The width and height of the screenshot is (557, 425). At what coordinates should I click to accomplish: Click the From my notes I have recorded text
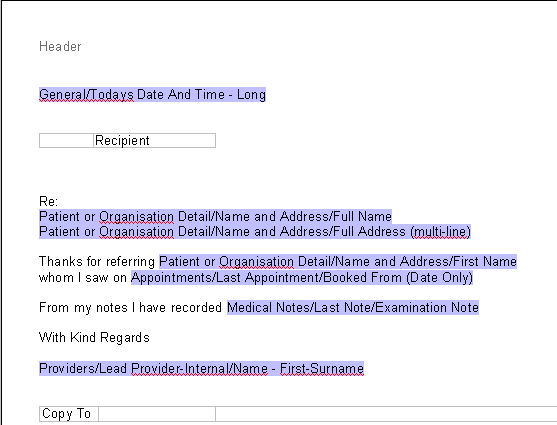130,307
